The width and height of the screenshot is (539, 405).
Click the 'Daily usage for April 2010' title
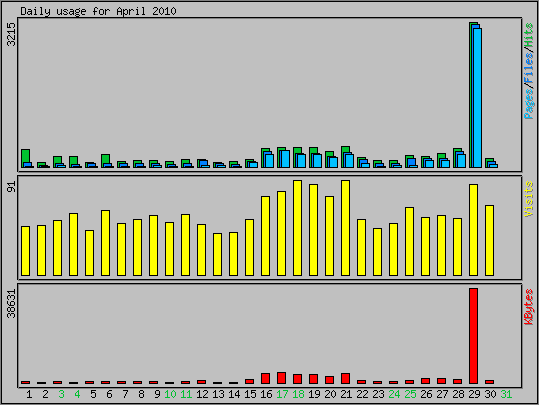(x=98, y=11)
